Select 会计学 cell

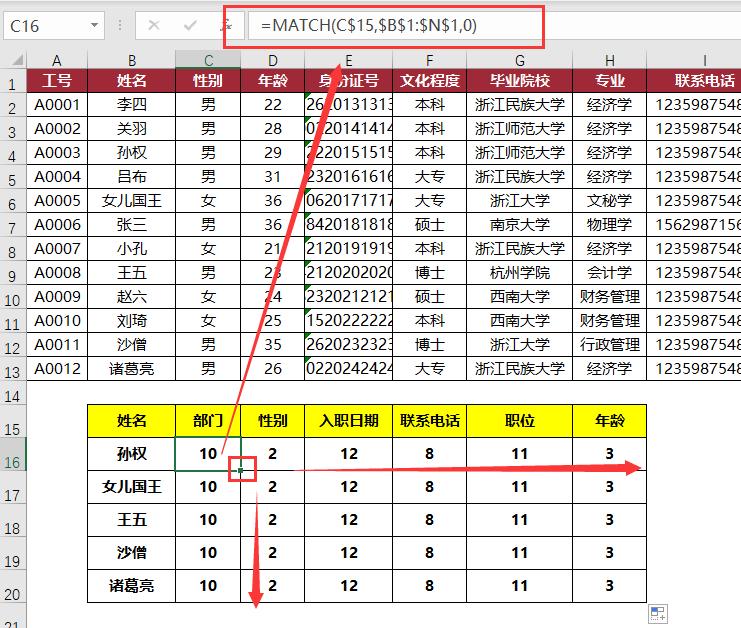click(609, 272)
